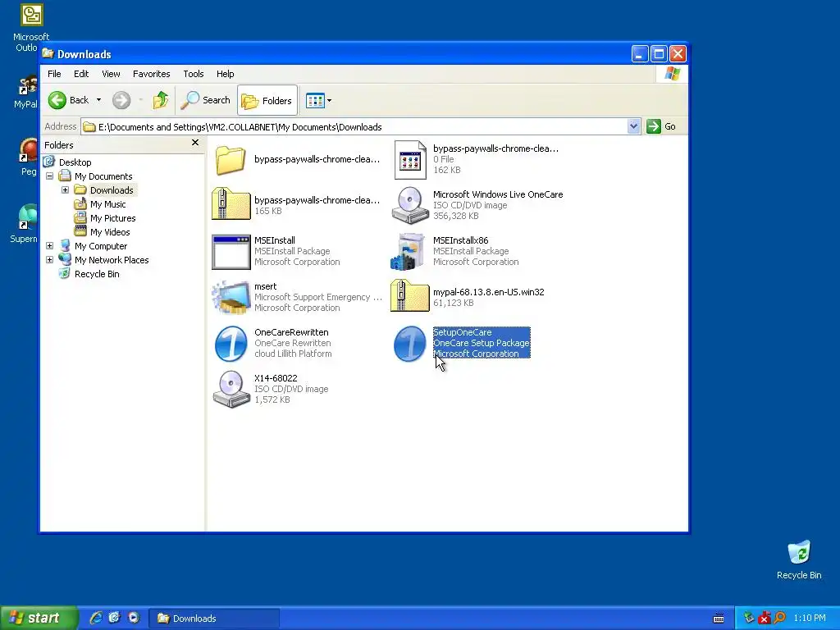Select Desktop in the folder tree

pos(75,162)
